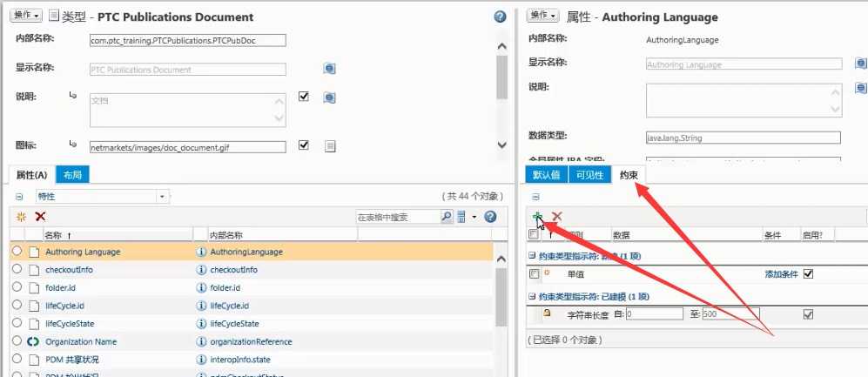Open the Authoring Language attribute link
Screen dimensions: 868x377
coord(83,252)
